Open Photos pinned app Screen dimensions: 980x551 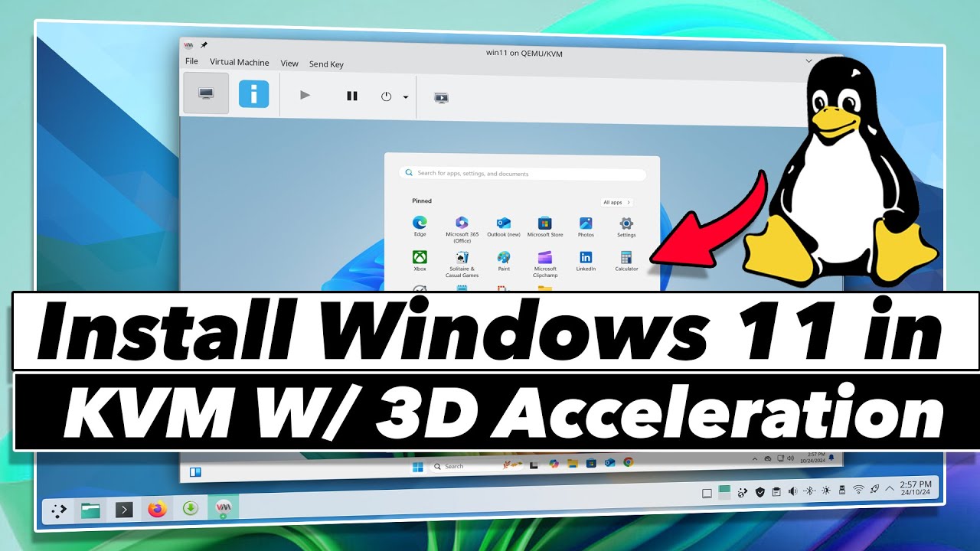click(x=586, y=227)
